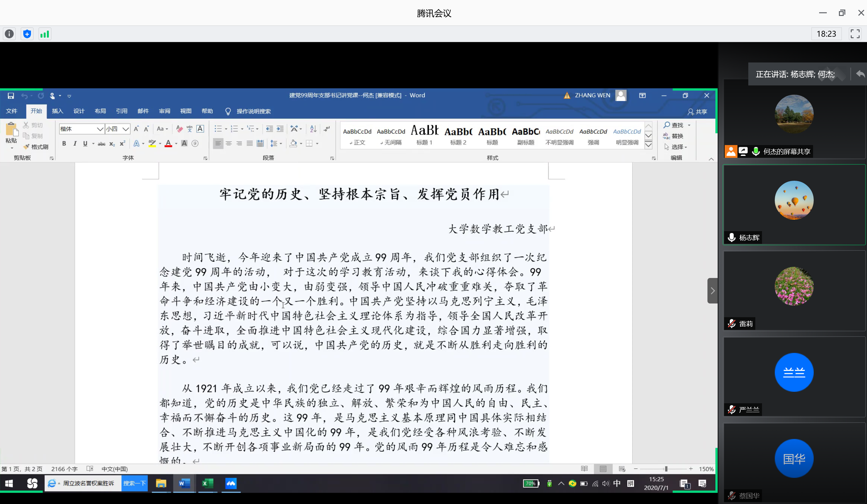
Task: Toggle strikethrough text formatting
Action: click(101, 144)
